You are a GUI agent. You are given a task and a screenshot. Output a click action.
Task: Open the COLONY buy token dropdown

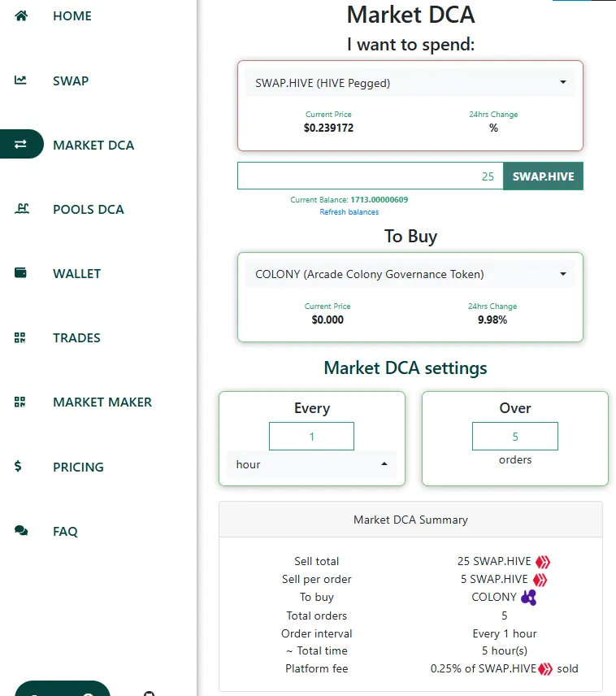click(x=410, y=274)
